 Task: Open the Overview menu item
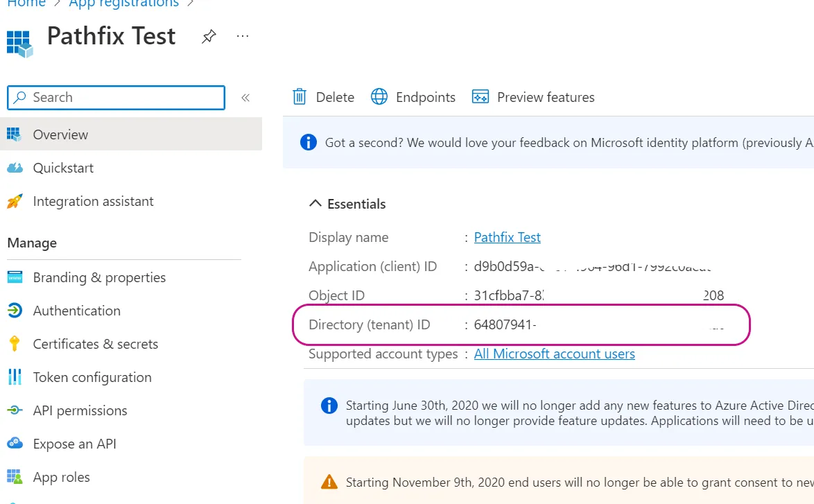click(131, 134)
